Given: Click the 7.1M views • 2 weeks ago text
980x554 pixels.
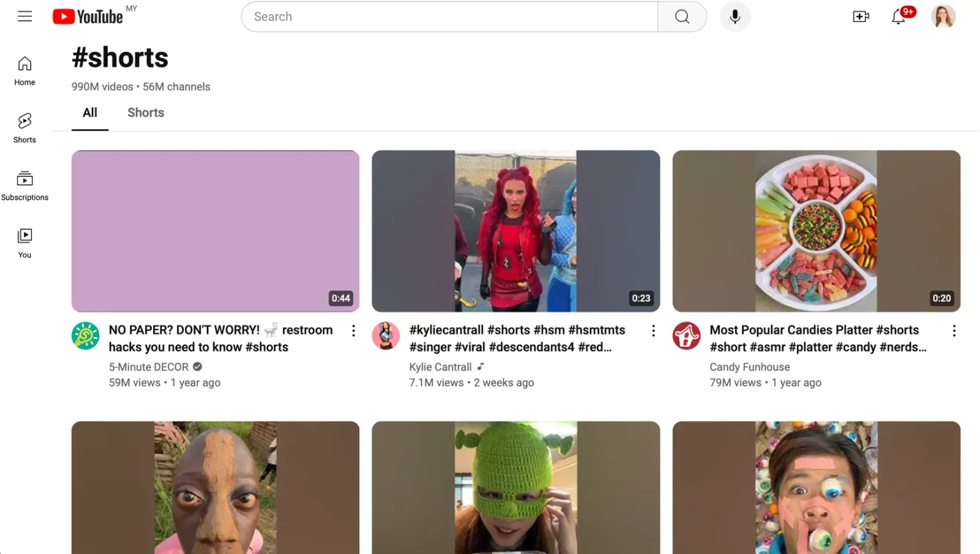Looking at the screenshot, I should coord(471,383).
